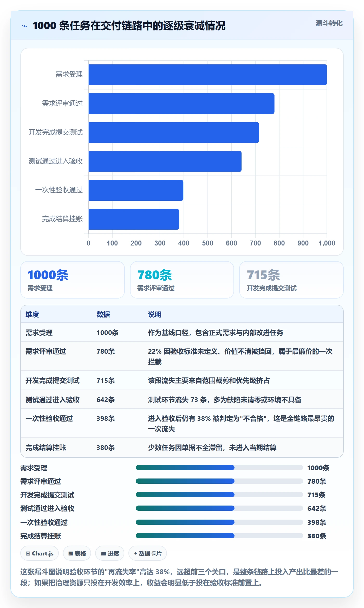Click 少数任务因单据不全滞留 description cell
The width and height of the screenshot is (364, 608).
(212, 448)
